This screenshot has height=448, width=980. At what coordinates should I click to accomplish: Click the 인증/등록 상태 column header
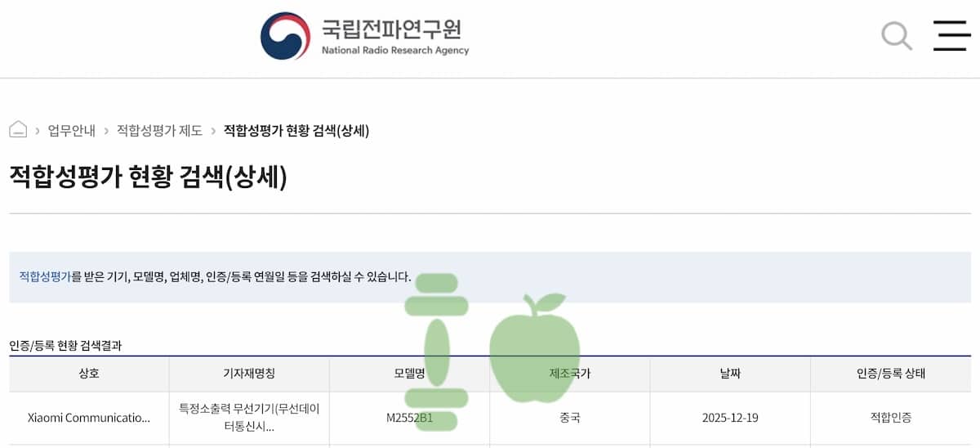pos(890,374)
